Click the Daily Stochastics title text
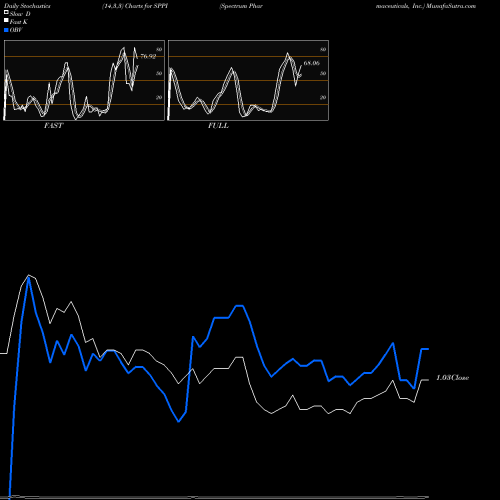This screenshot has height=500, width=500. 27,6
